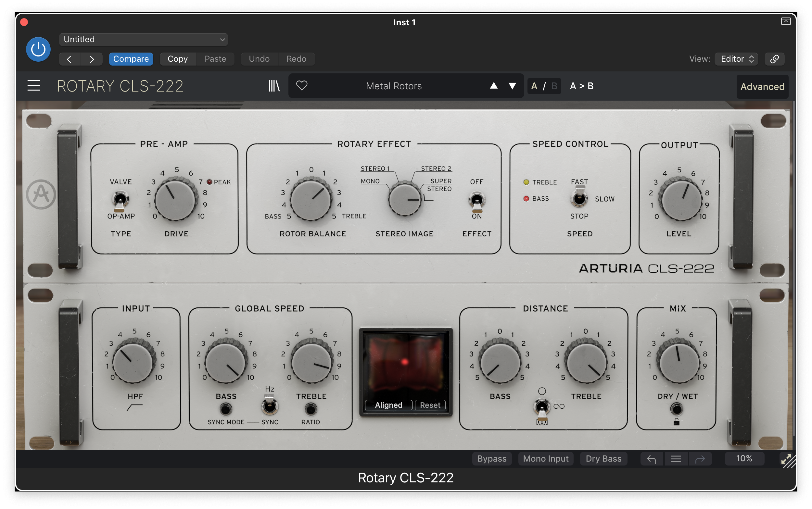The image size is (812, 509).
Task: Click the bottom bar redo arrow icon
Action: pyautogui.click(x=700, y=459)
